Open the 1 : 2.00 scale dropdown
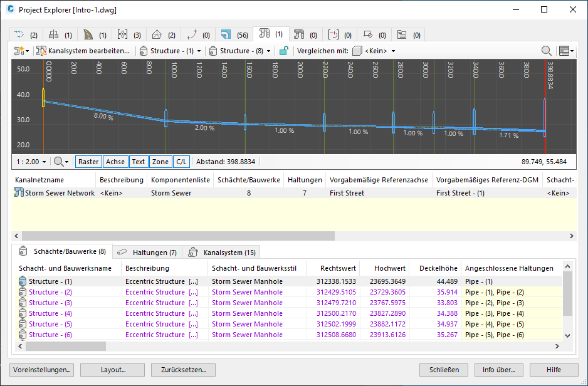Viewport: 588px width, 386px height. point(30,161)
